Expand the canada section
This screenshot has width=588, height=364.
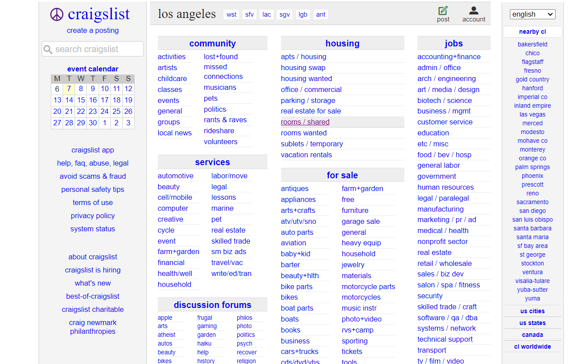click(x=532, y=335)
